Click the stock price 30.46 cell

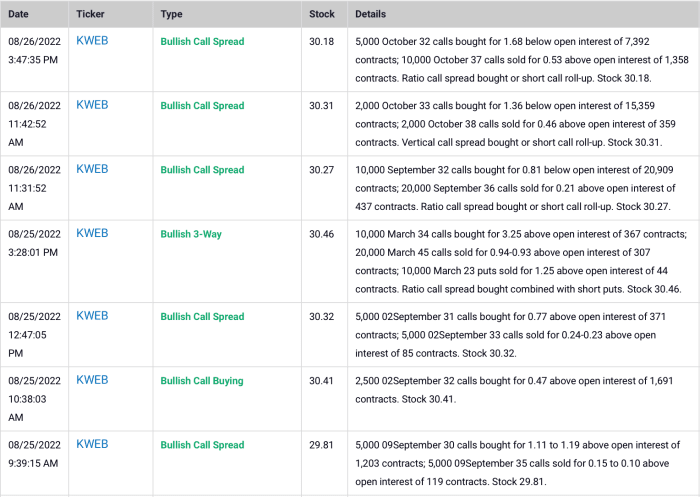click(x=322, y=234)
